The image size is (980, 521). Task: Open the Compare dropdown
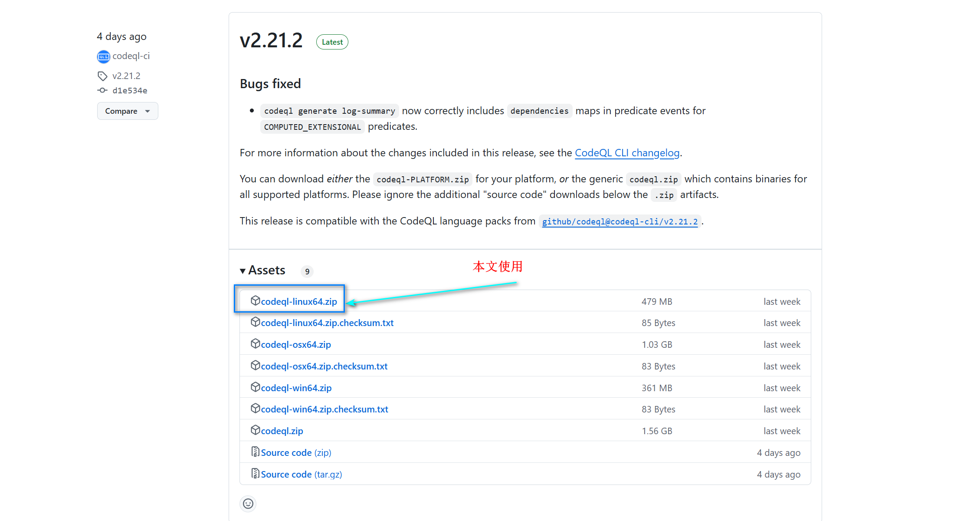tap(128, 111)
